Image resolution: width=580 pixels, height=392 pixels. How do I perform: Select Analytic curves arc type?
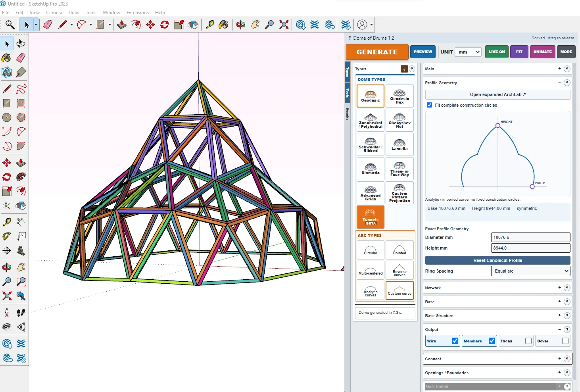tap(371, 290)
